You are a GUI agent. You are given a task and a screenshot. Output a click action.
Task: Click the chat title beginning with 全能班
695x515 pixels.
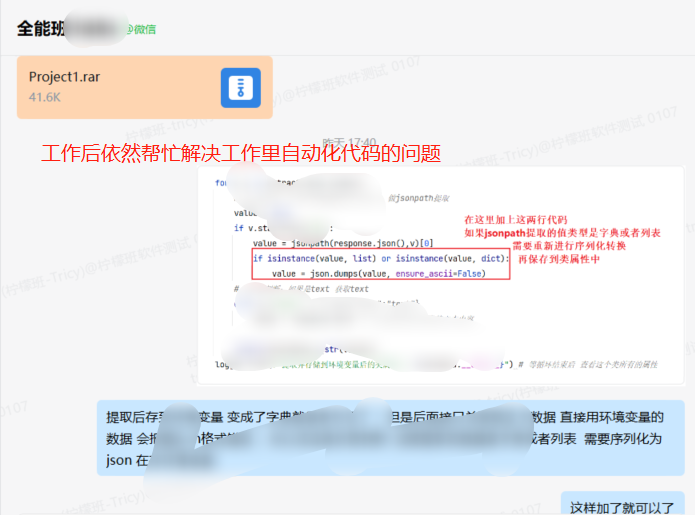[41, 28]
